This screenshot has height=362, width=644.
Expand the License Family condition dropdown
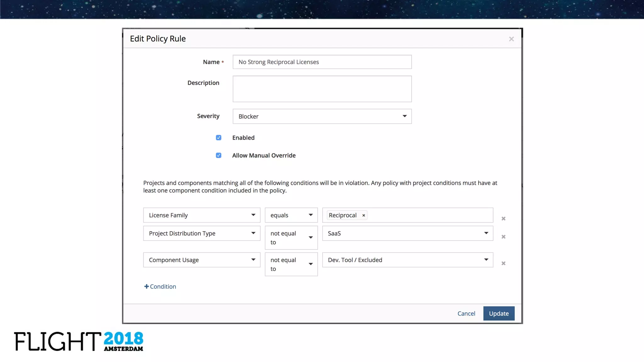pyautogui.click(x=202, y=215)
